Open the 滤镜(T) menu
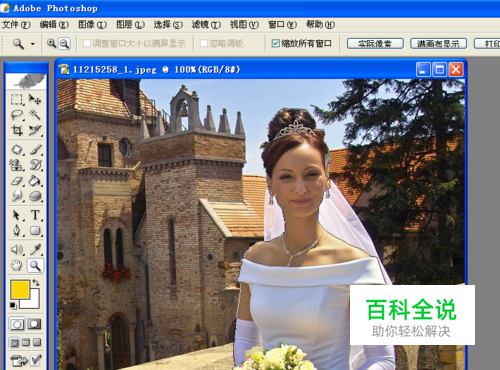The image size is (500, 370). click(206, 24)
